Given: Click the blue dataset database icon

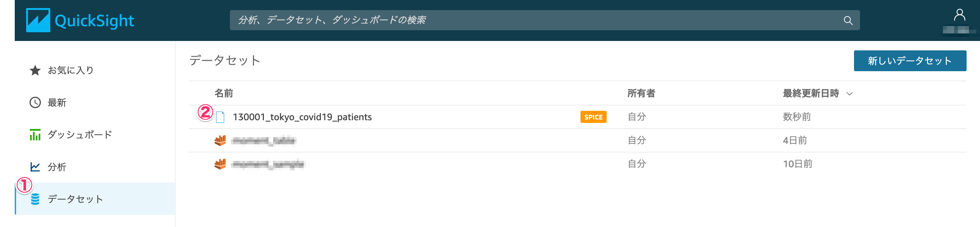Looking at the screenshot, I should click(35, 199).
